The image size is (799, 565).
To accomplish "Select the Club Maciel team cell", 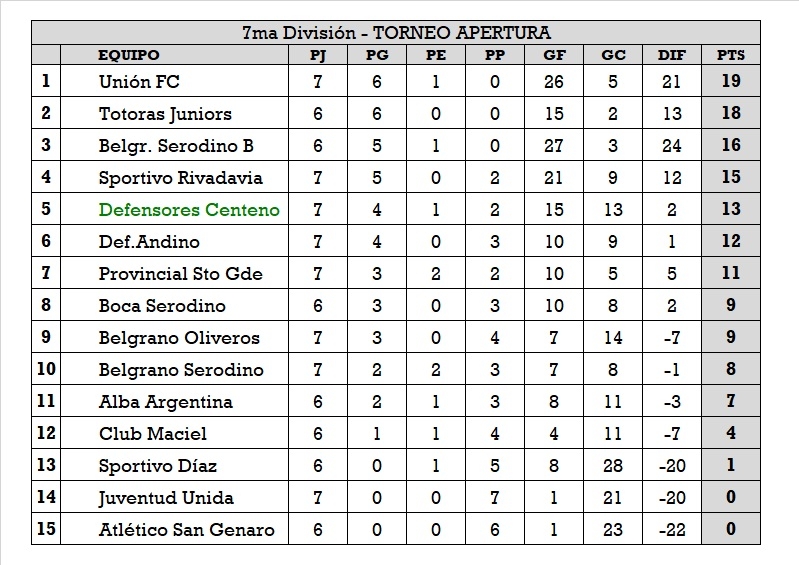I will tap(153, 434).
